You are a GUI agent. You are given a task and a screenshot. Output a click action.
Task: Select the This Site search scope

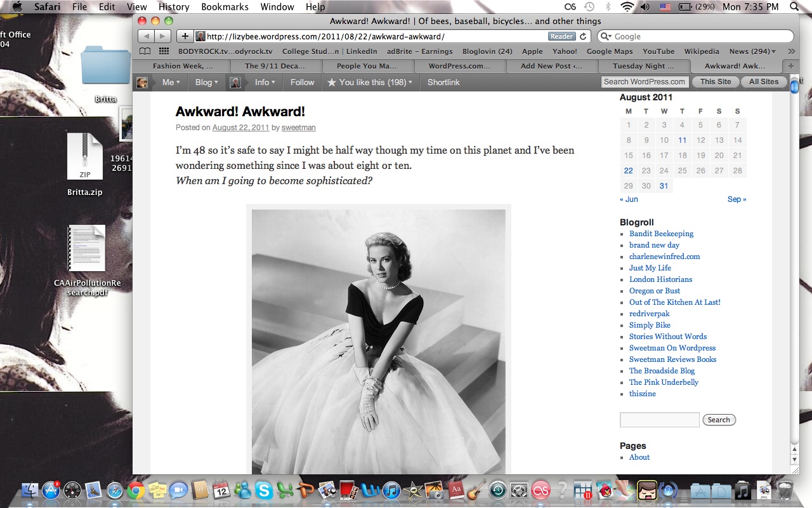tap(716, 82)
